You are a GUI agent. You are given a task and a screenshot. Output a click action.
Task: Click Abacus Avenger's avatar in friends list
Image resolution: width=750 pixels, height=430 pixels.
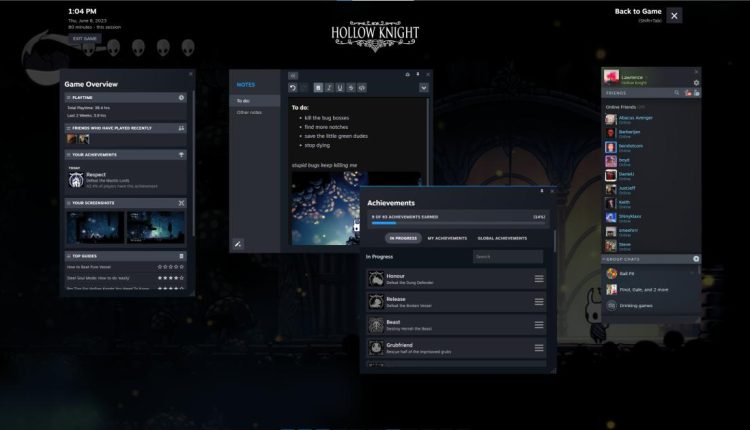[x=611, y=120]
